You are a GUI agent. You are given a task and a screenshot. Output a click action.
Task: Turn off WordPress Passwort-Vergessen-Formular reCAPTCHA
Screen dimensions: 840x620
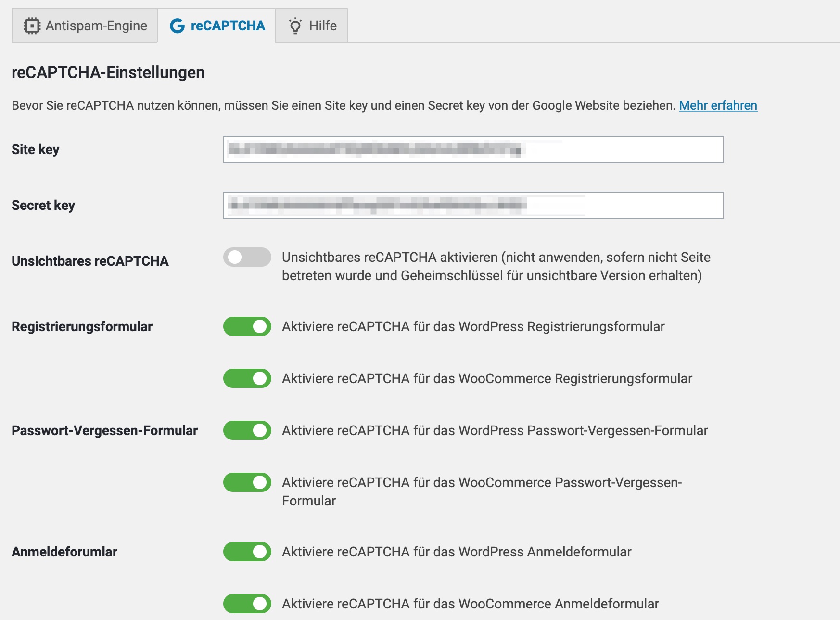[247, 430]
